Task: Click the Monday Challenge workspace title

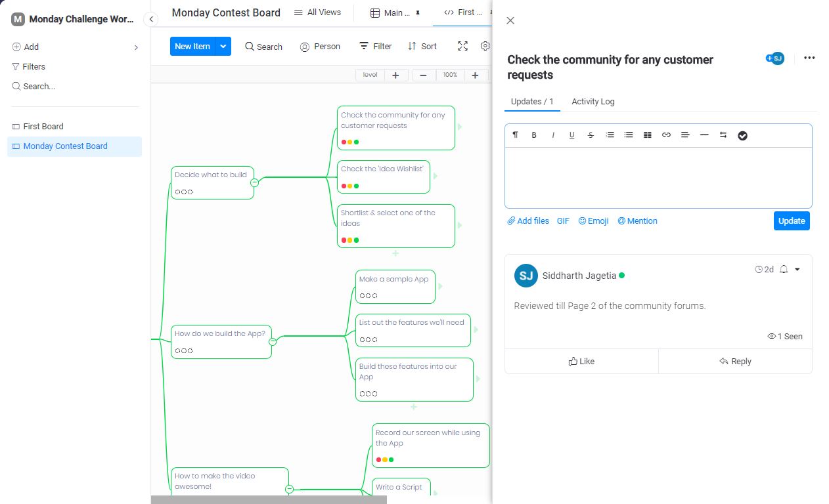Action: (81, 19)
